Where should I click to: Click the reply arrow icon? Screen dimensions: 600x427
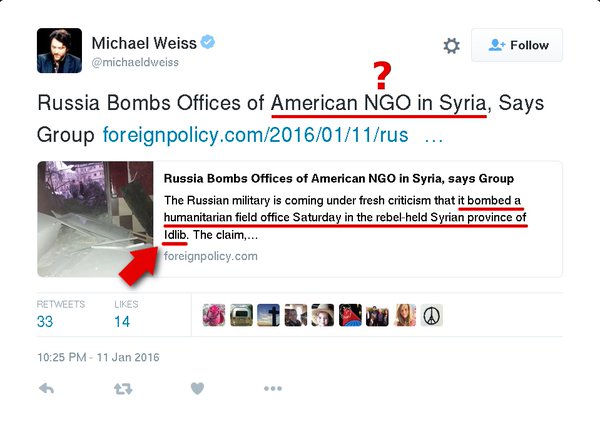[x=46, y=389]
